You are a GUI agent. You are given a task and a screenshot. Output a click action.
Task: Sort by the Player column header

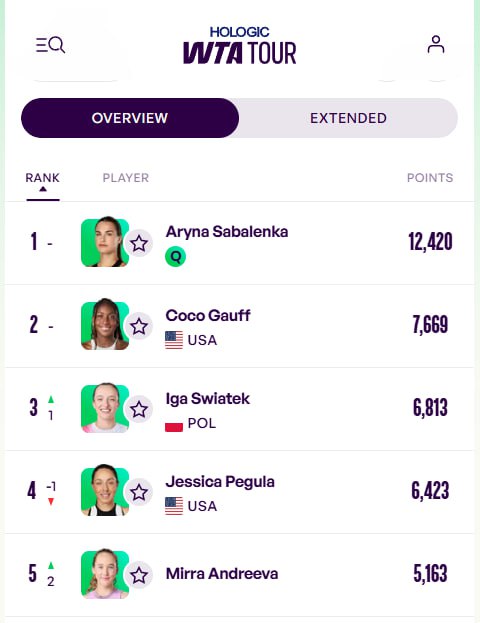(x=126, y=178)
